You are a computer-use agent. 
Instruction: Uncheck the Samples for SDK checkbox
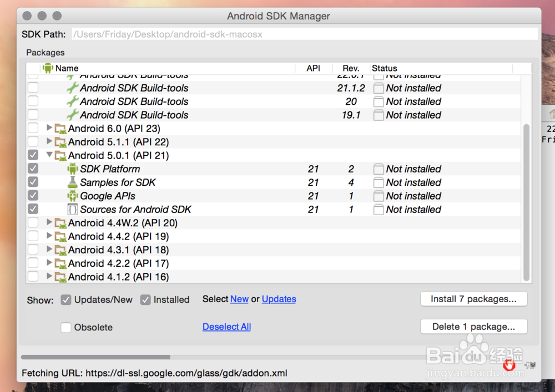point(33,182)
